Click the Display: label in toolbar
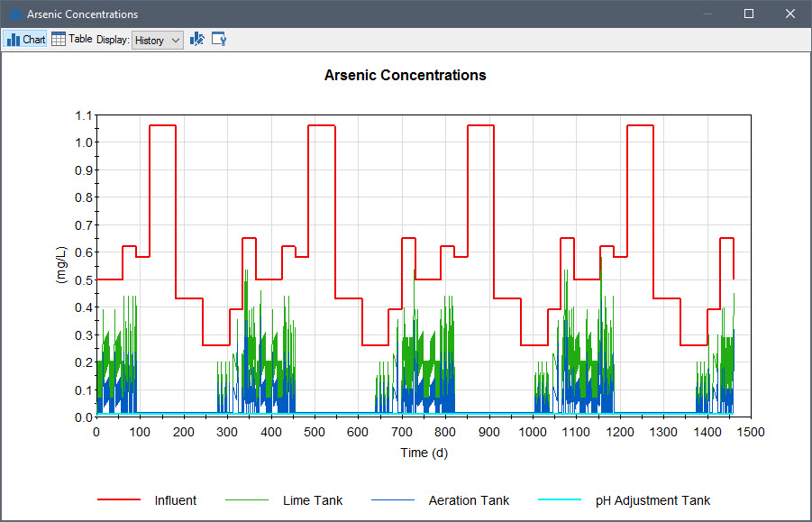The width and height of the screenshot is (812, 522). [x=113, y=40]
